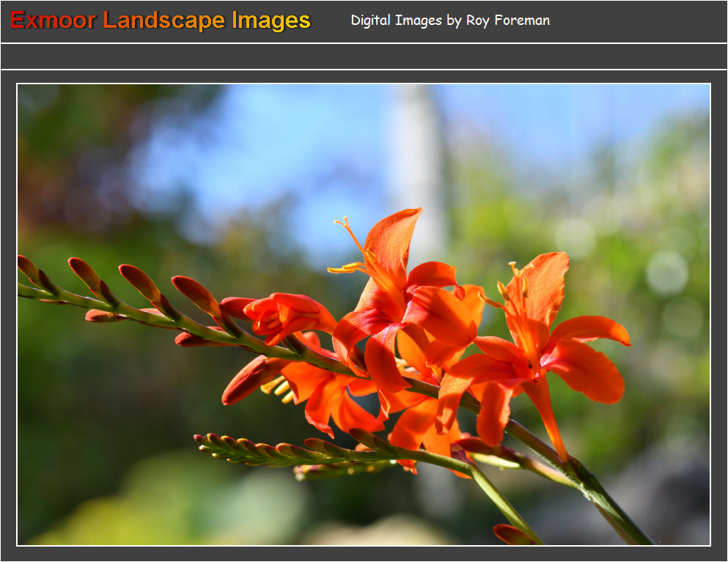Click the word 'Landscape' in the title
The image size is (728, 562).
pyautogui.click(x=166, y=21)
